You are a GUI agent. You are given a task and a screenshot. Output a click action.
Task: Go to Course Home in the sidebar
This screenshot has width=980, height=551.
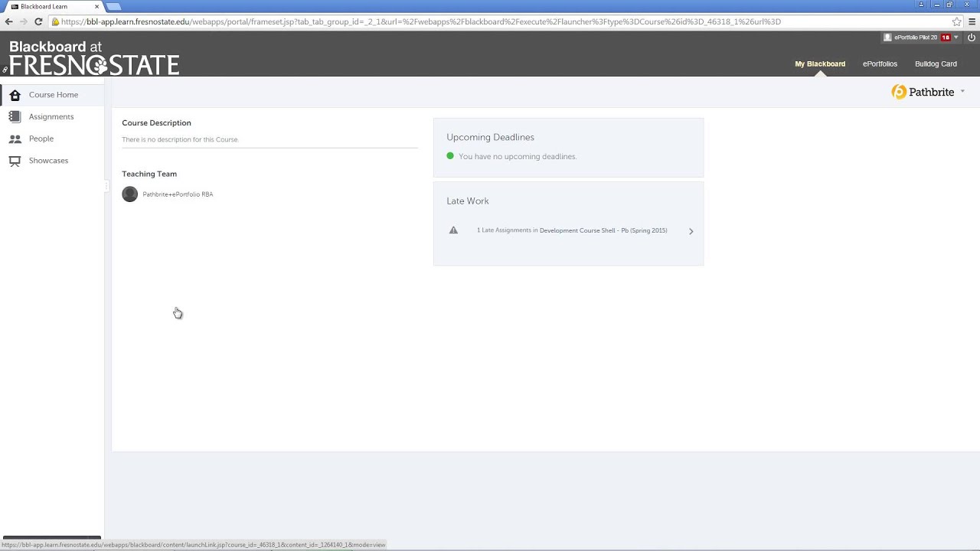tap(54, 95)
